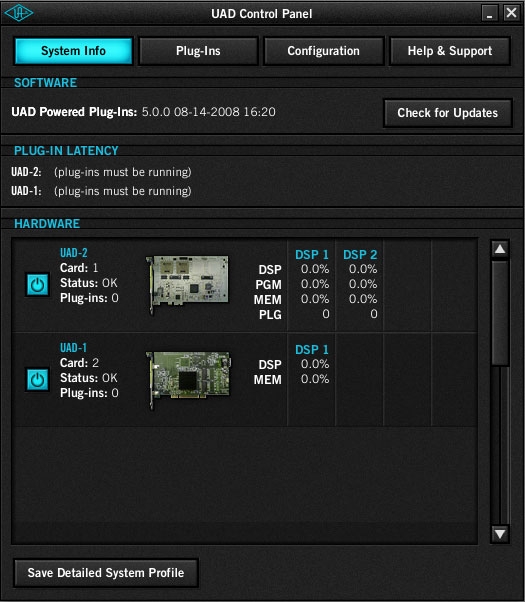525x602 pixels.
Task: Switch to the Plug-Ins tab
Action: (x=198, y=51)
